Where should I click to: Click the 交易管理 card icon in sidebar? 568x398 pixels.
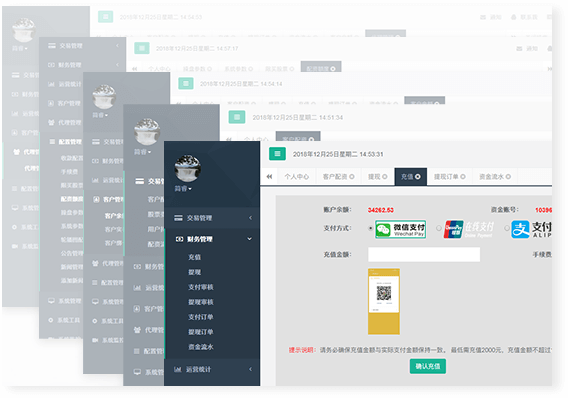(x=178, y=218)
